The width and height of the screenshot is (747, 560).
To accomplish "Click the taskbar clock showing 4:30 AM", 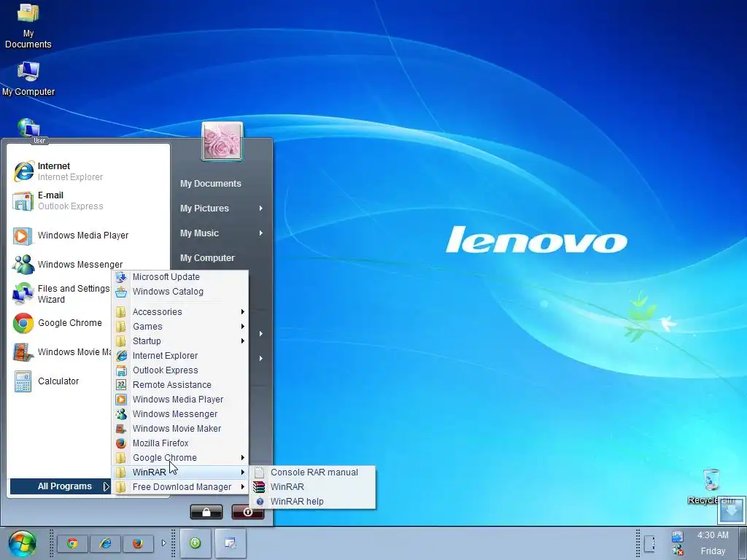I will tap(713, 535).
